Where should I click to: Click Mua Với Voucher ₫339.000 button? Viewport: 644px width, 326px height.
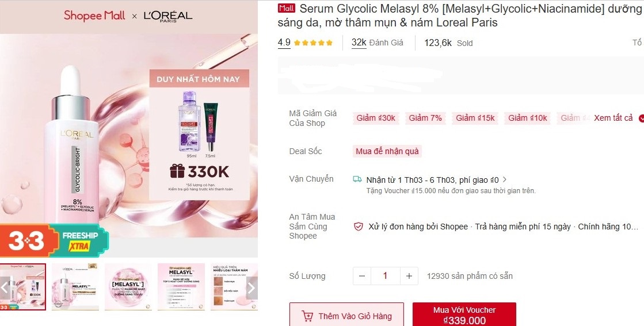(x=464, y=315)
